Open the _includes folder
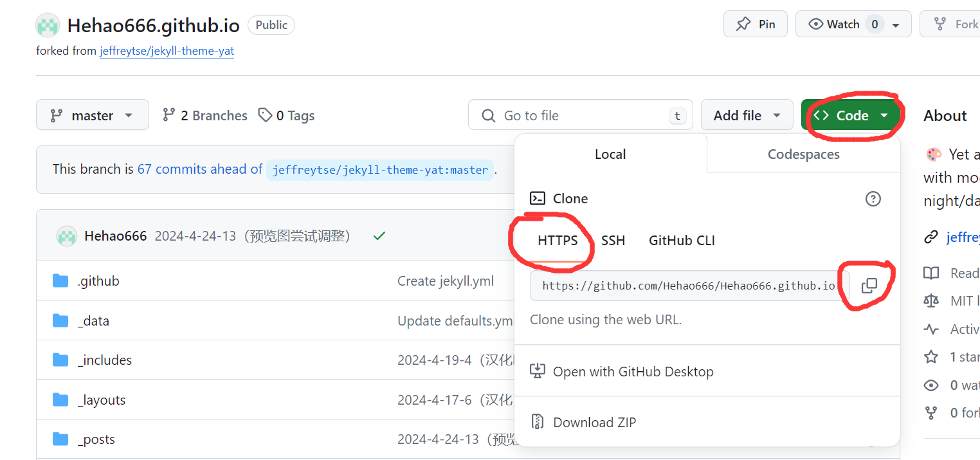980x460 pixels. [x=105, y=360]
